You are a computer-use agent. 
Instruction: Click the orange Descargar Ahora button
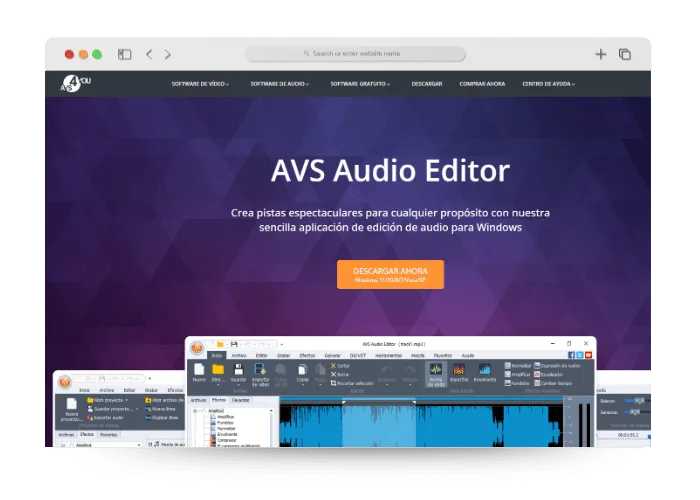click(390, 275)
